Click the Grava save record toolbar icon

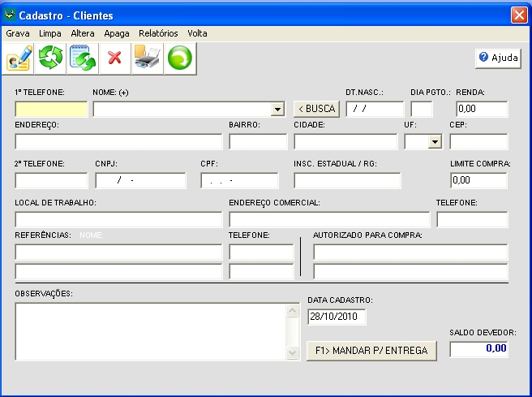tap(19, 58)
